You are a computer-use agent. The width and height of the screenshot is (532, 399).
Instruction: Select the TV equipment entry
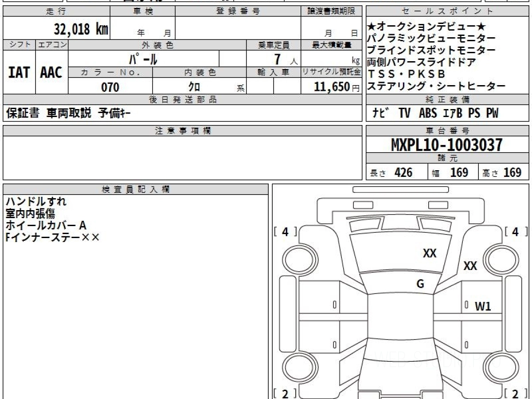pos(405,113)
